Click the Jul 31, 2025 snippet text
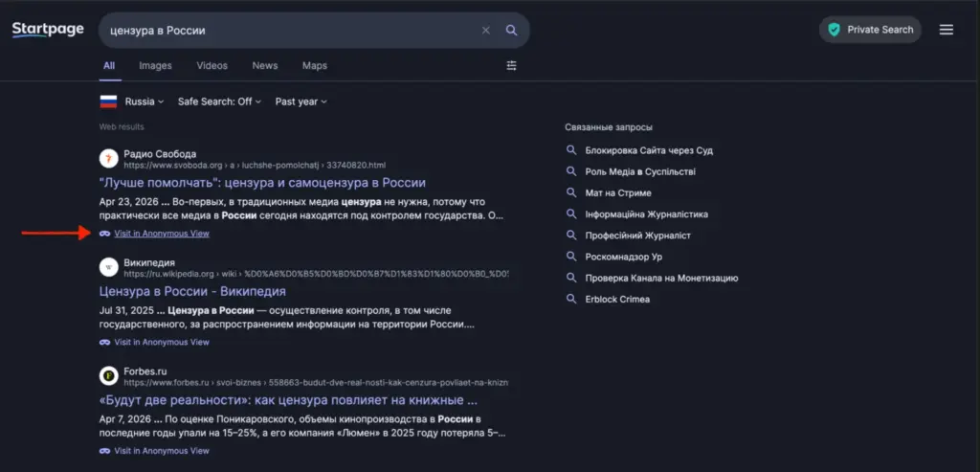The height and width of the screenshot is (472, 980). [x=287, y=318]
